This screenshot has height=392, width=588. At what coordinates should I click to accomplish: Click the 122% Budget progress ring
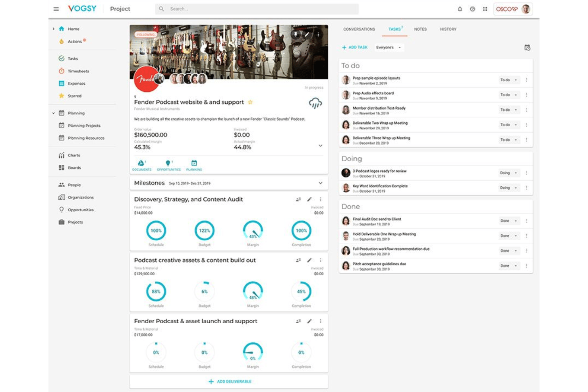pyautogui.click(x=205, y=231)
